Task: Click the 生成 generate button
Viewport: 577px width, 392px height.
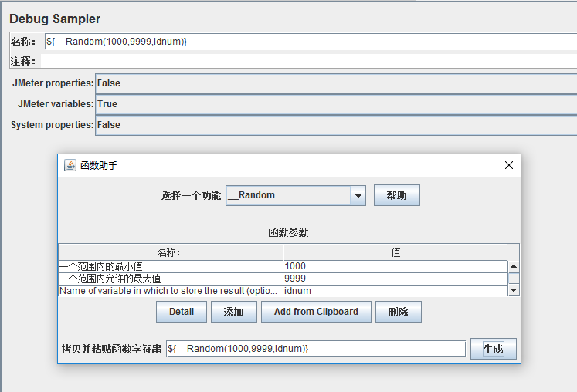Action: (493, 349)
